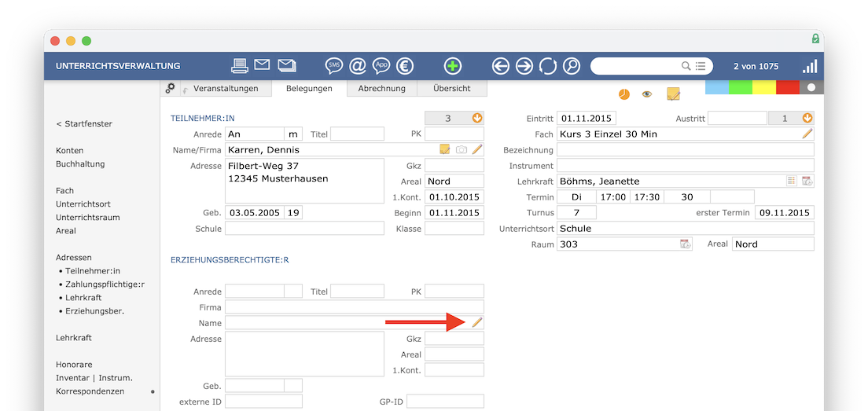
Task: Click the erster Termin field 09.11.2015
Action: [785, 212]
